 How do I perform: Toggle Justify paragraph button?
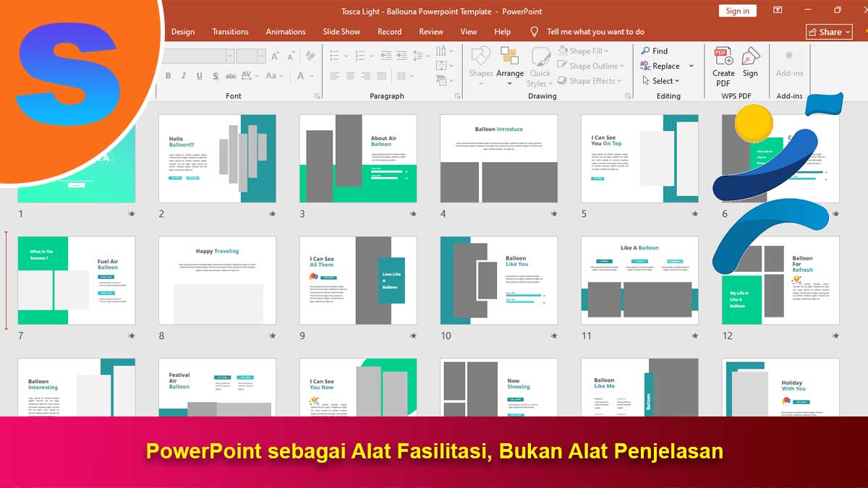point(382,76)
